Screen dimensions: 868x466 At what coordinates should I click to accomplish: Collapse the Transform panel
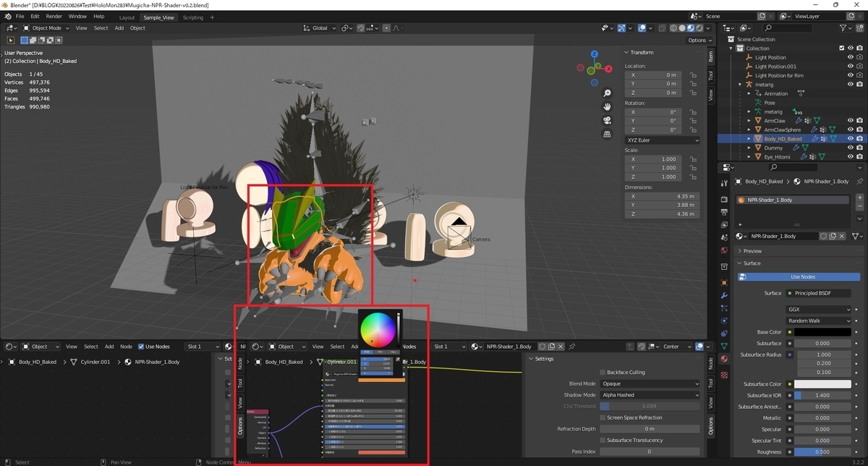coord(642,52)
